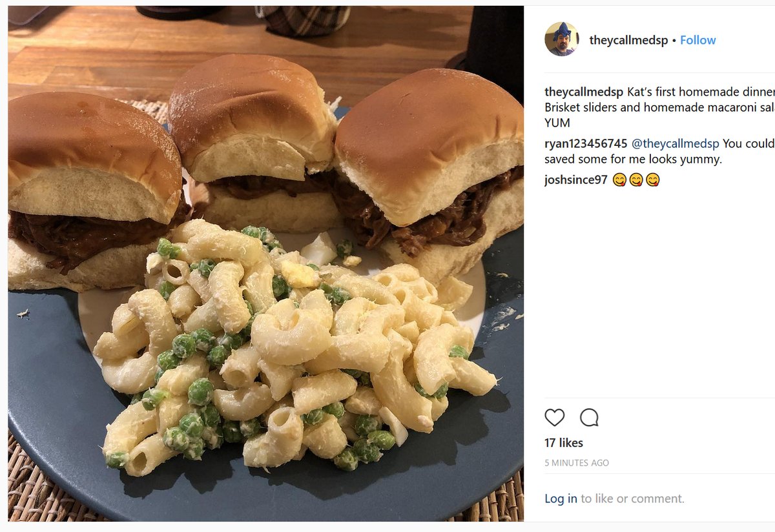
Task: Follow the theycallmedsp account
Action: pyautogui.click(x=697, y=40)
